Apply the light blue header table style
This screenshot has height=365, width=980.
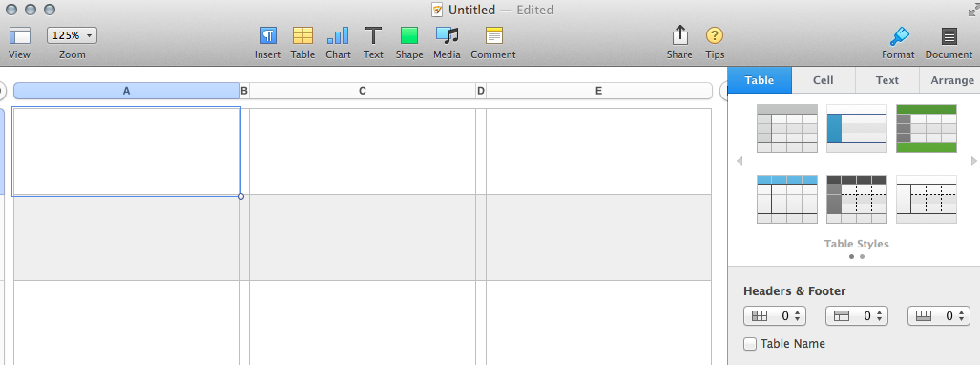(x=787, y=199)
